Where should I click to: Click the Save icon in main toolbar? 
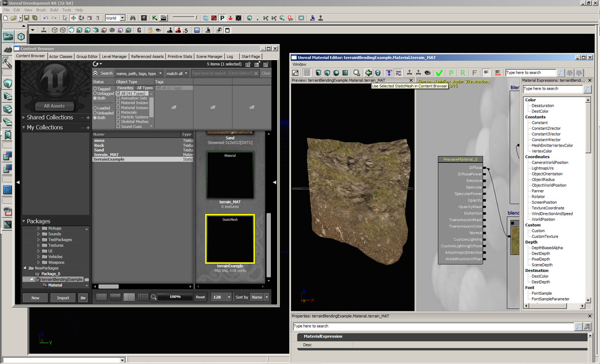(x=26, y=18)
